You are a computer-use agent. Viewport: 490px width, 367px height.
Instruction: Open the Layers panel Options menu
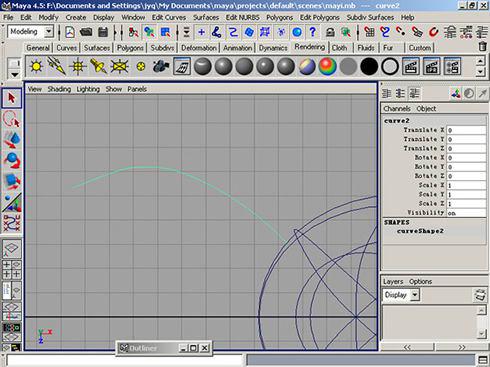[x=420, y=281]
